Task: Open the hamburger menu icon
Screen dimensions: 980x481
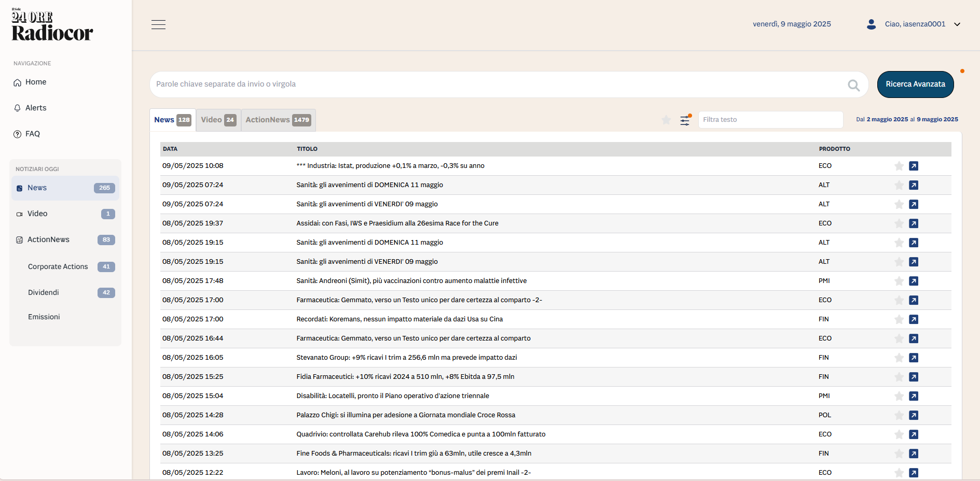Action: [x=158, y=24]
